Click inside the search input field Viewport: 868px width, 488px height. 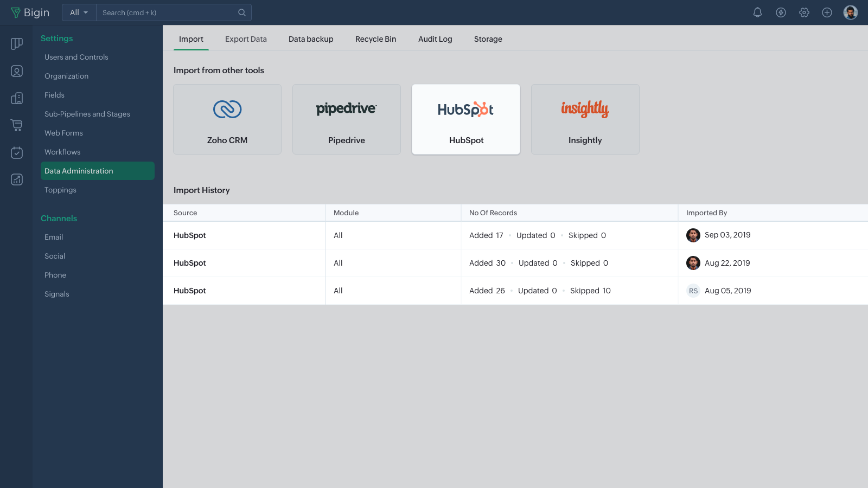[163, 12]
